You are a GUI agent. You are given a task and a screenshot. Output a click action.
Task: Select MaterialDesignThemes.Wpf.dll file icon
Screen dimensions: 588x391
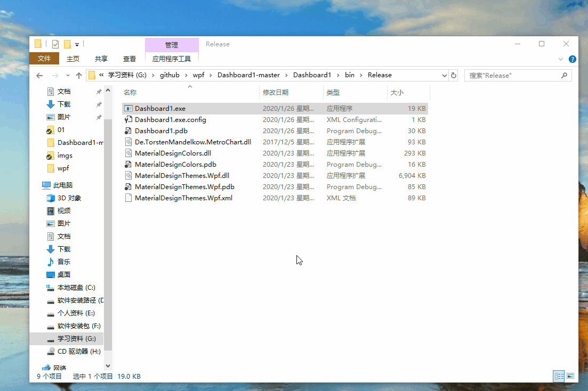[x=128, y=175]
